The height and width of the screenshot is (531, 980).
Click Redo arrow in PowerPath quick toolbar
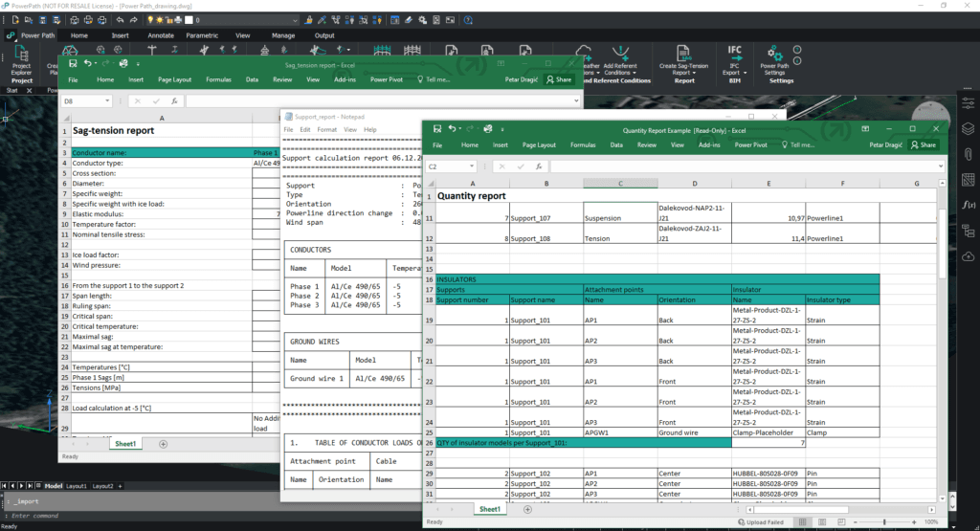pos(133,20)
